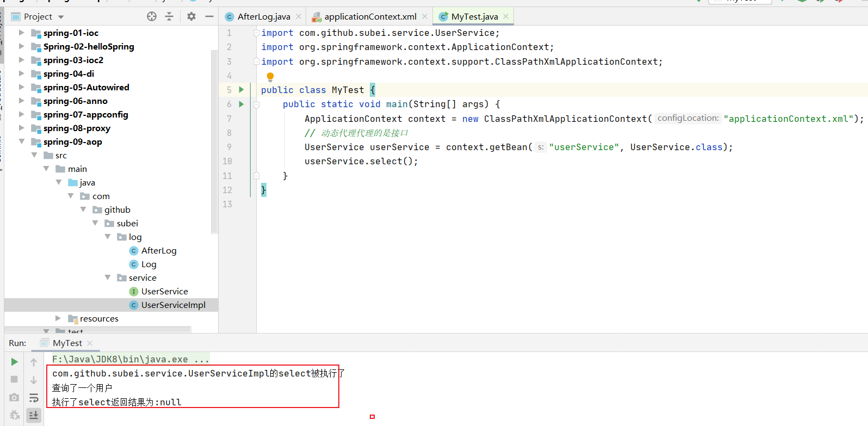
Task: Collapse all in the Project panel
Action: click(x=169, y=17)
